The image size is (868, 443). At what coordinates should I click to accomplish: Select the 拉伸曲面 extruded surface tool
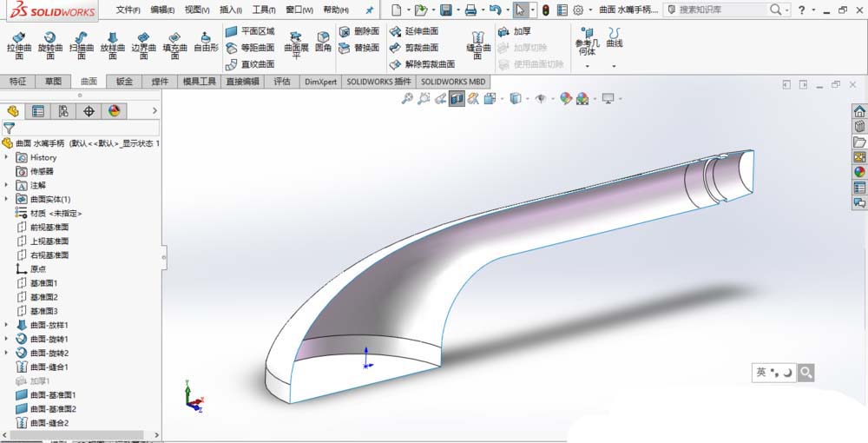click(x=19, y=45)
